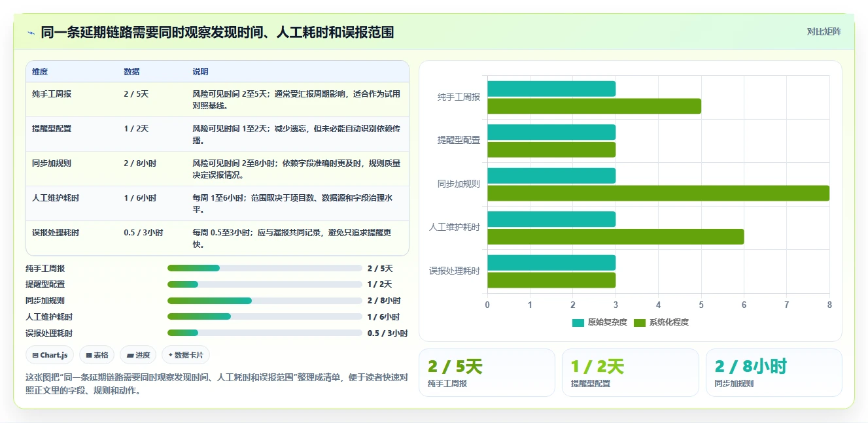Click the teal 误报处理耗时 chart bar
This screenshot has width=868, height=423.
point(551,262)
